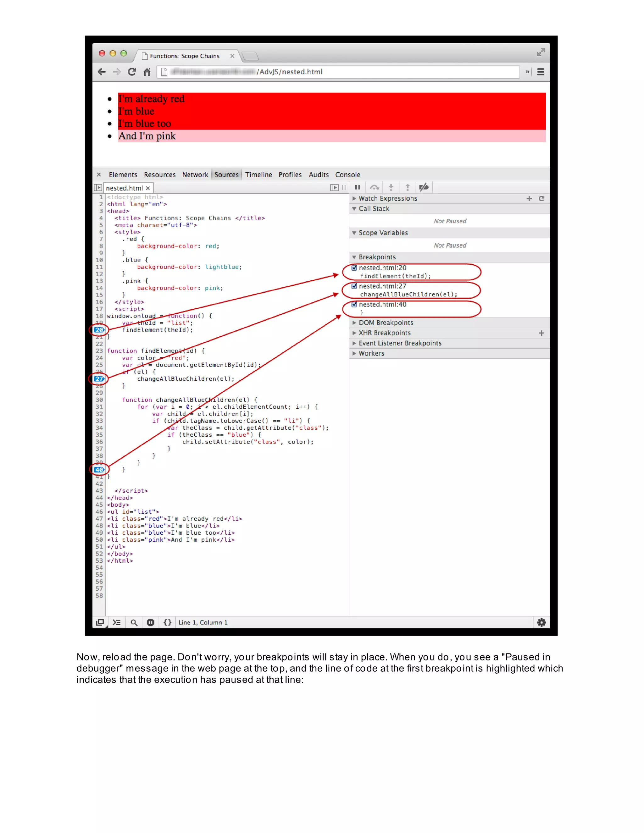The height and width of the screenshot is (833, 644).
Task: Click 'changeAllBlueChildren(el);' in breakpoints list
Action: coord(408,295)
